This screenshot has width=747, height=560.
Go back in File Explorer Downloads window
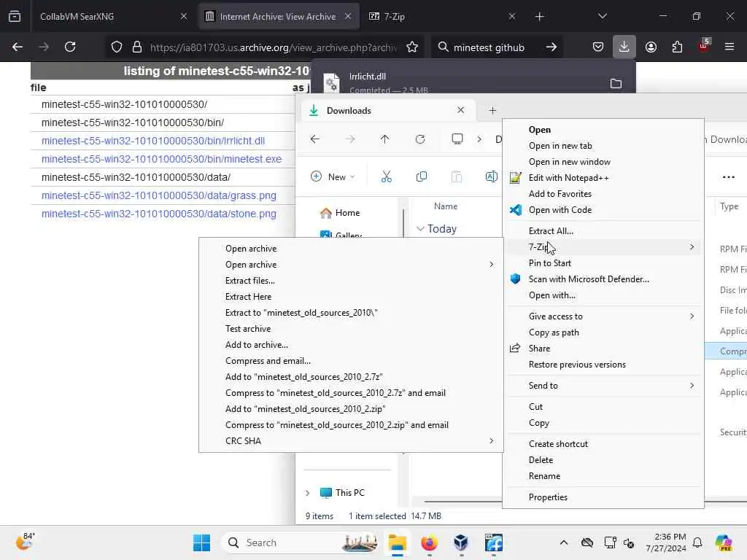pyautogui.click(x=315, y=139)
